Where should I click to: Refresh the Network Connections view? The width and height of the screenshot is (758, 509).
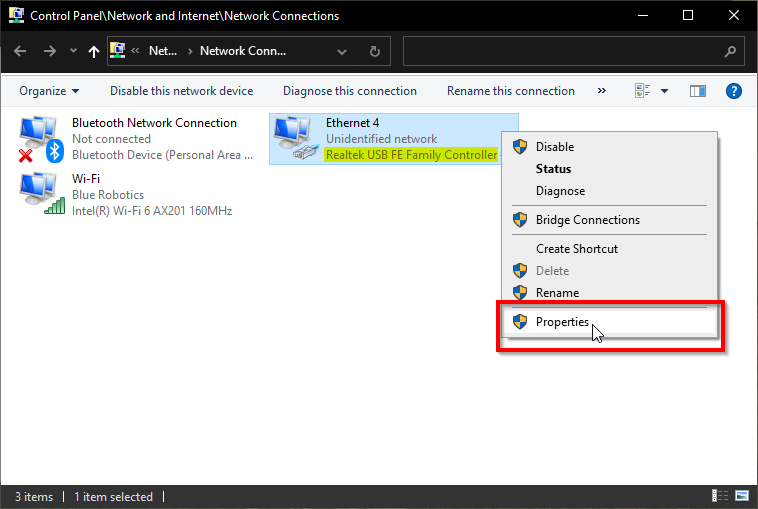[x=374, y=51]
